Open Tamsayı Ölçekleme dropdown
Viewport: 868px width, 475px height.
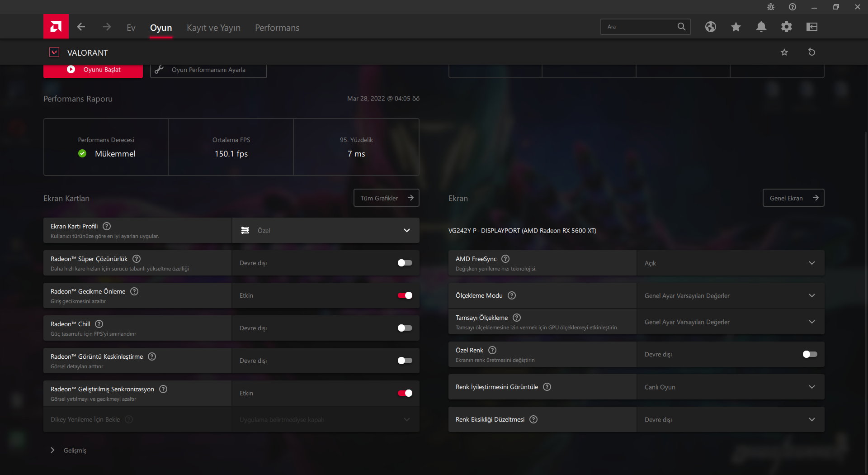coord(731,322)
